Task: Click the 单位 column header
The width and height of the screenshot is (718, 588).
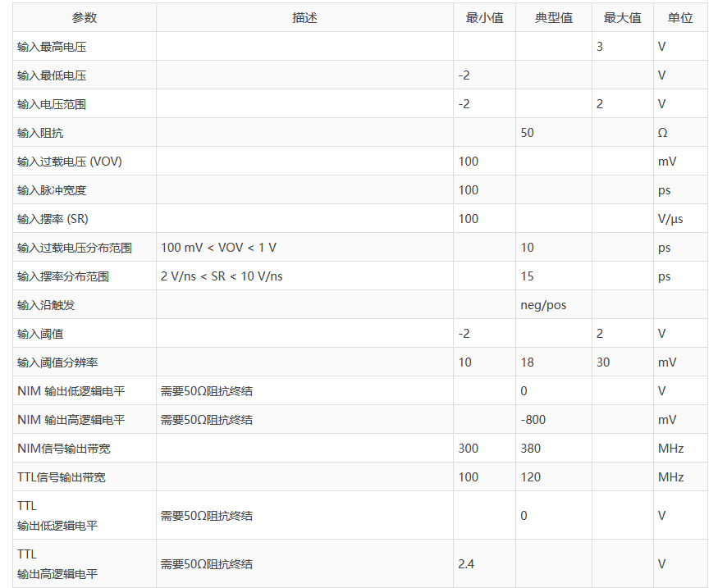Action: [x=679, y=18]
